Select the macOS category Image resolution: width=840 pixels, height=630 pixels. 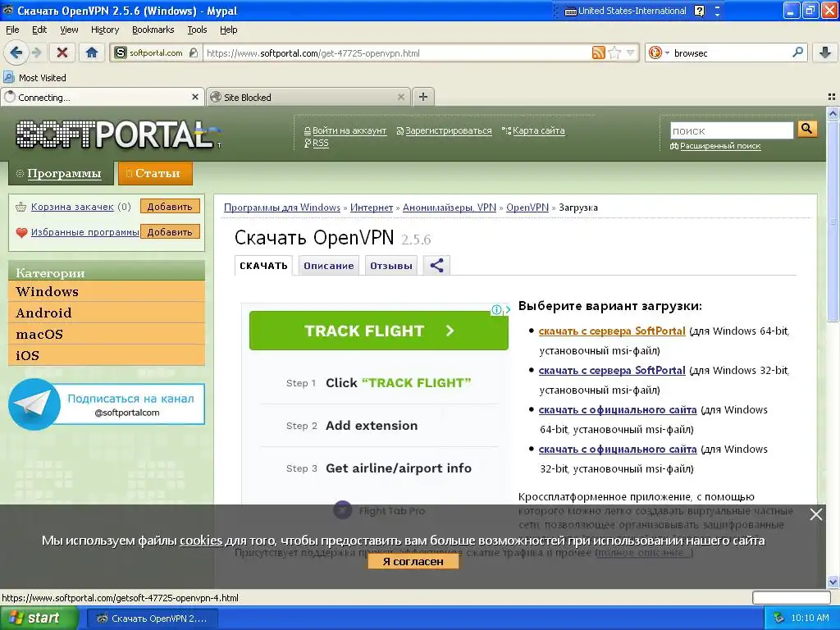pos(107,335)
